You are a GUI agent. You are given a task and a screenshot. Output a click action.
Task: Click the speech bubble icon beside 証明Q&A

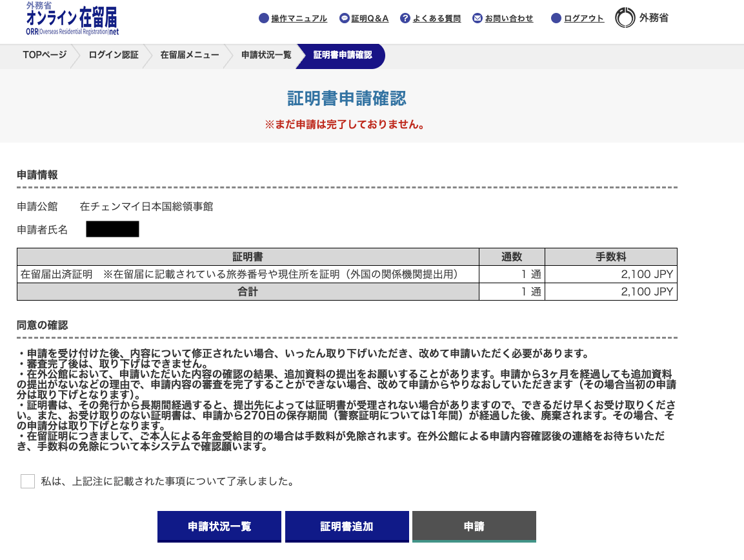345,19
